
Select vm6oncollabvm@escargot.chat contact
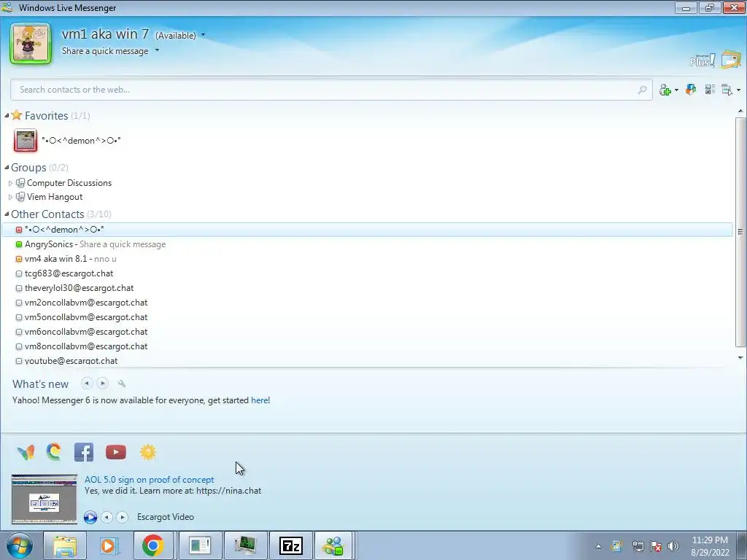[86, 332]
